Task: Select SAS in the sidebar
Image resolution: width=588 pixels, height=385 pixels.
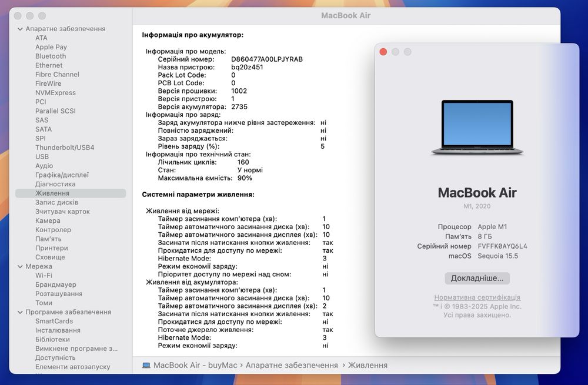Action: [x=42, y=120]
